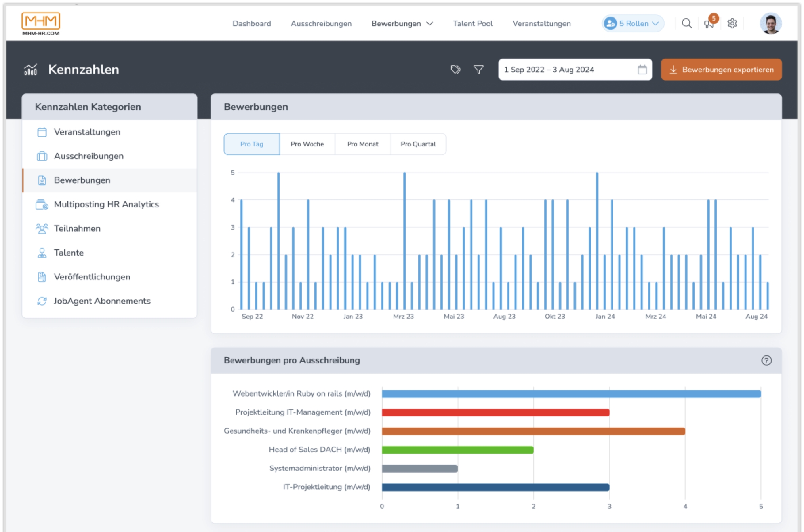Open the filter funnel icon
This screenshot has height=532, width=804.
tap(478, 70)
